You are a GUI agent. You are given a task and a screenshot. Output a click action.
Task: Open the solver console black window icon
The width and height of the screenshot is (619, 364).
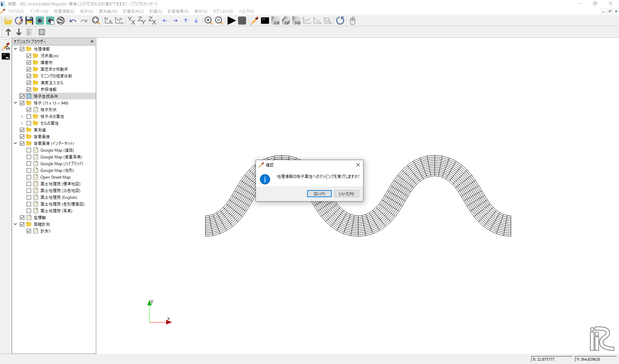(x=265, y=21)
